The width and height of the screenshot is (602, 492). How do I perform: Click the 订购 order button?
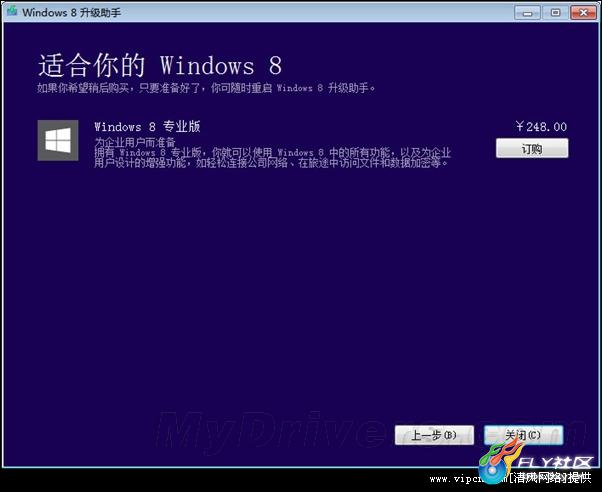532,148
